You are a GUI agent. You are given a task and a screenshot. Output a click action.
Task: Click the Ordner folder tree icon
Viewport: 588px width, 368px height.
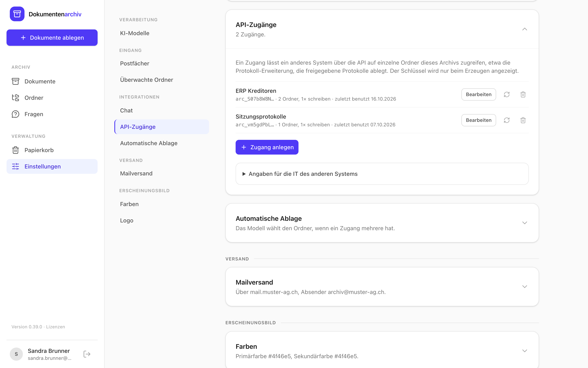[16, 98]
